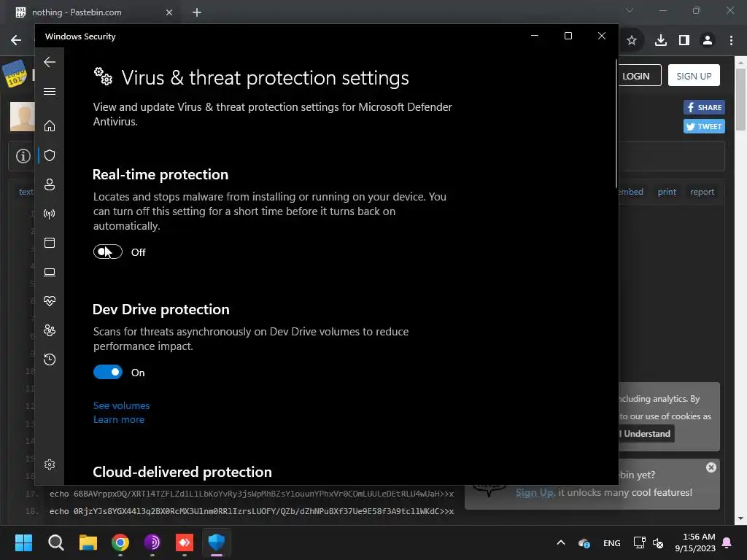Click Pastebin user avatar thumbnail
747x560 pixels.
tap(23, 116)
